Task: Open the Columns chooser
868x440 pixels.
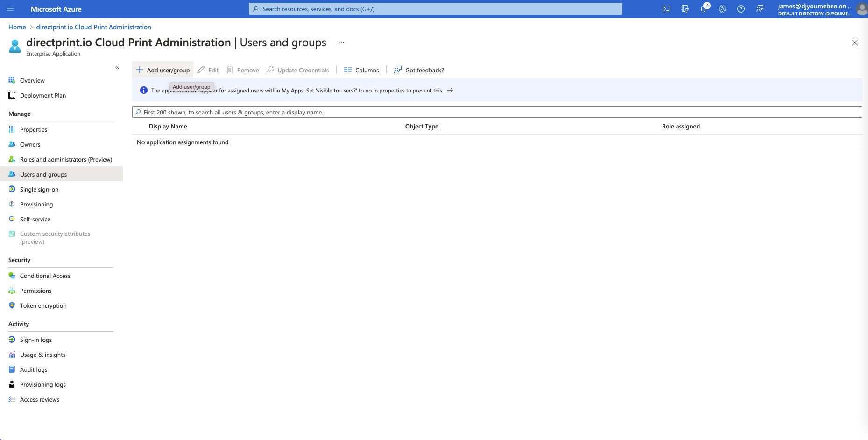Action: point(361,70)
